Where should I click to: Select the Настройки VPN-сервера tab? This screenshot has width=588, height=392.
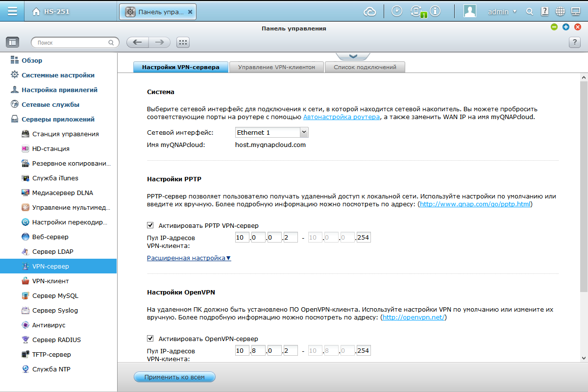click(x=181, y=67)
